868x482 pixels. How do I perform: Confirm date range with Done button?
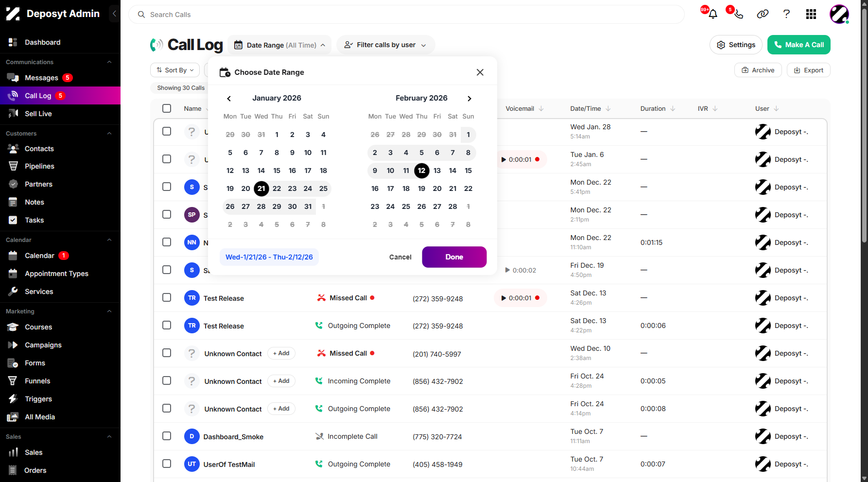[454, 257]
